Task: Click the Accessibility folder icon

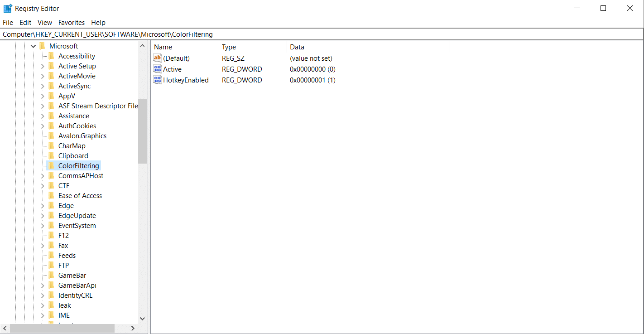Action: [51, 56]
